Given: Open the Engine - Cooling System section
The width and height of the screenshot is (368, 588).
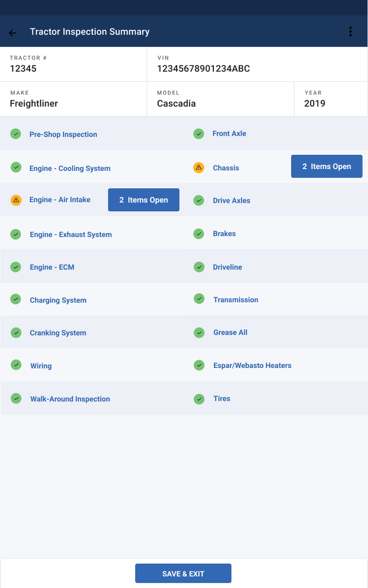Looking at the screenshot, I should tap(70, 169).
